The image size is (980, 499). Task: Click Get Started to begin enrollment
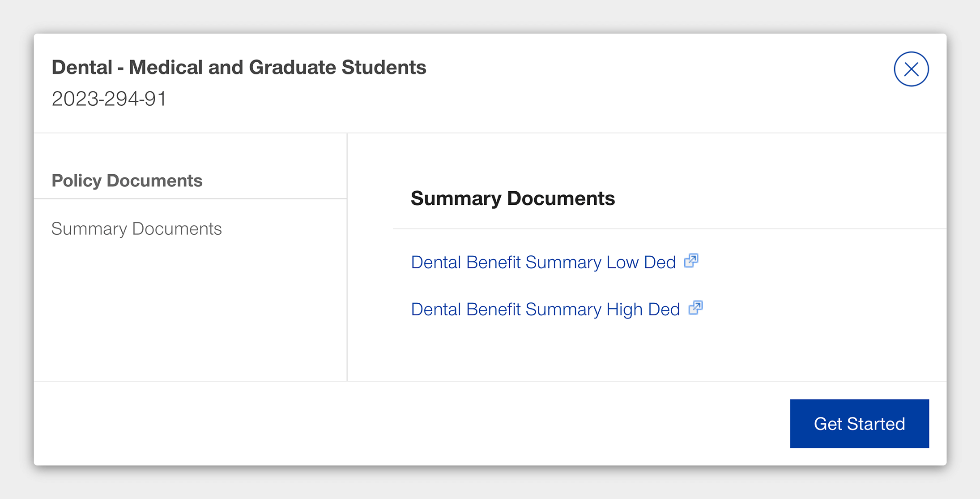(859, 423)
